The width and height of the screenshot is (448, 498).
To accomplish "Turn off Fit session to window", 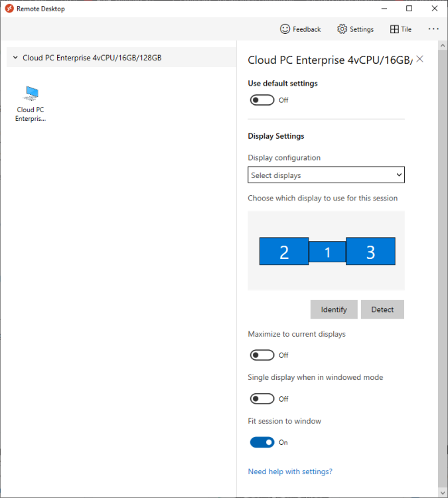I will 262,442.
